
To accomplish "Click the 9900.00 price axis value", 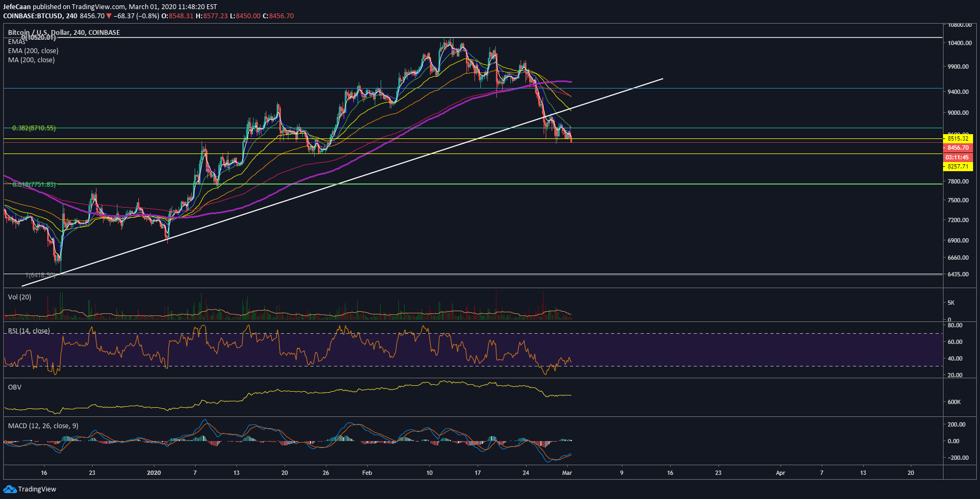I will click(959, 67).
